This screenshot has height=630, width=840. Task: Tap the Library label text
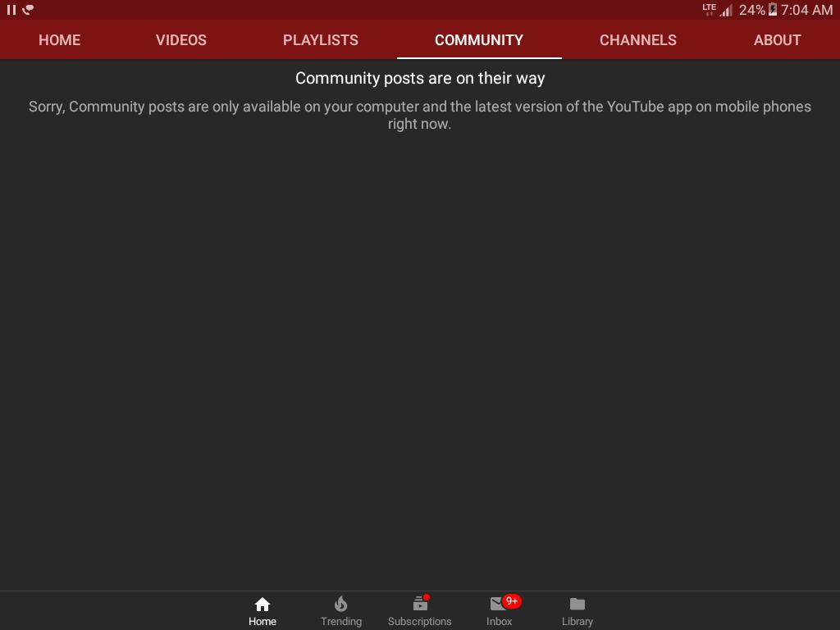[577, 622]
